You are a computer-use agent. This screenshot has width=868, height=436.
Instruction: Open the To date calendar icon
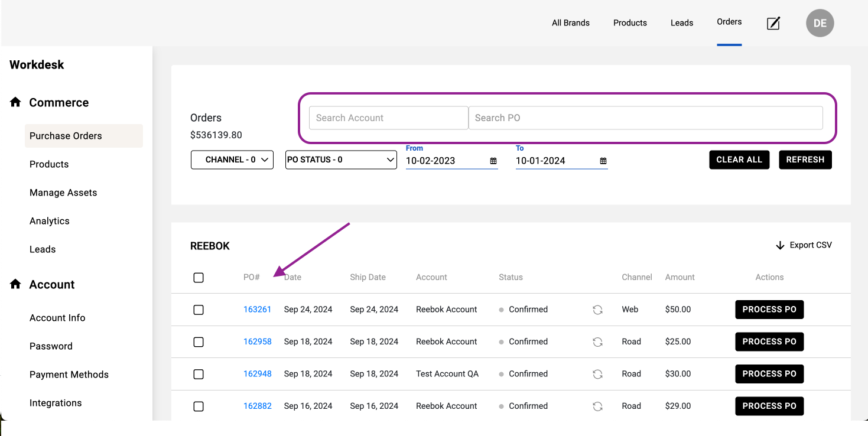603,161
